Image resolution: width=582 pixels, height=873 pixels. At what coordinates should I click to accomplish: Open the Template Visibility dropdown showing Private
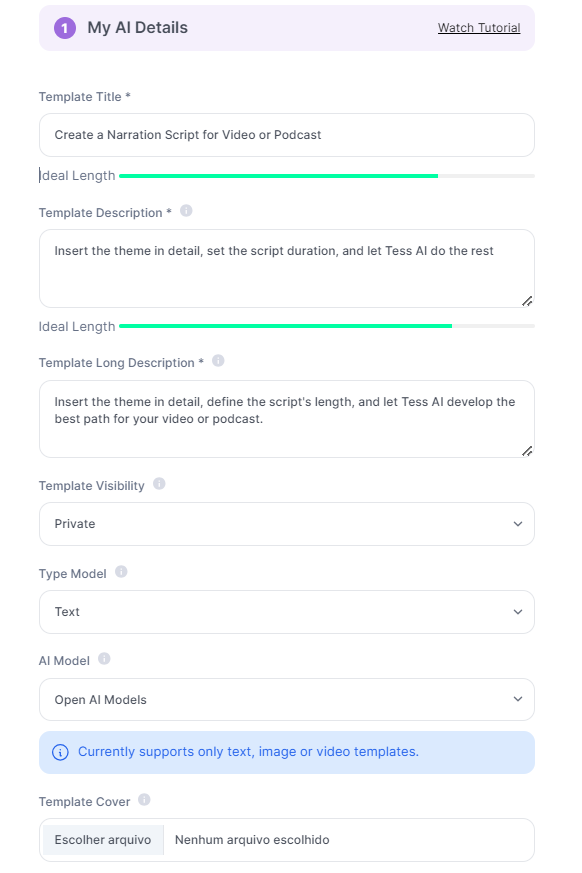click(x=287, y=524)
